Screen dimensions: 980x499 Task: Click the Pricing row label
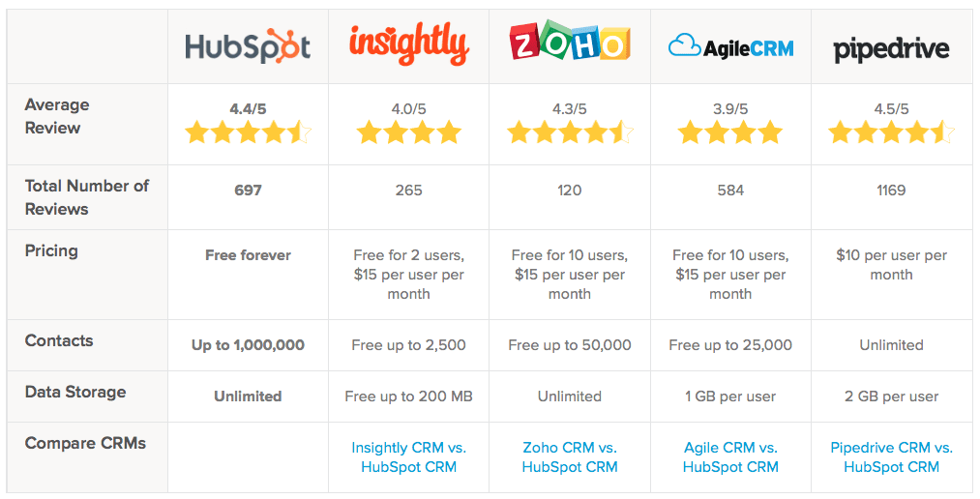click(x=51, y=251)
